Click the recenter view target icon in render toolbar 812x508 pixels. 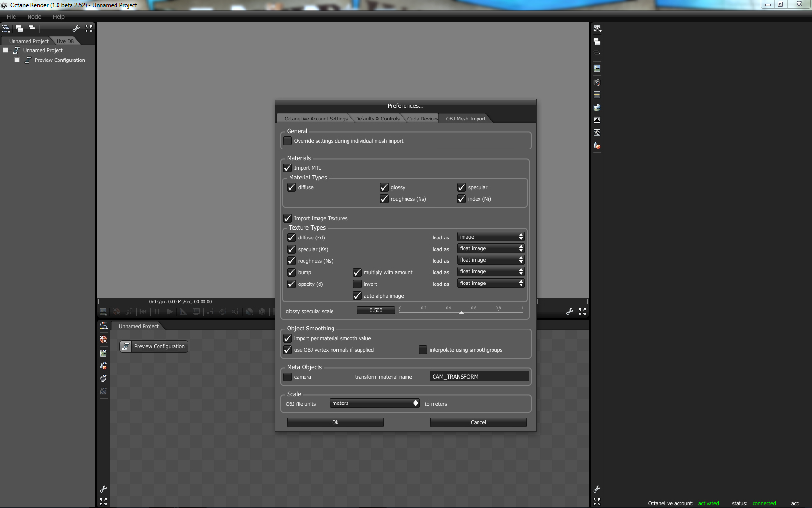tap(116, 312)
